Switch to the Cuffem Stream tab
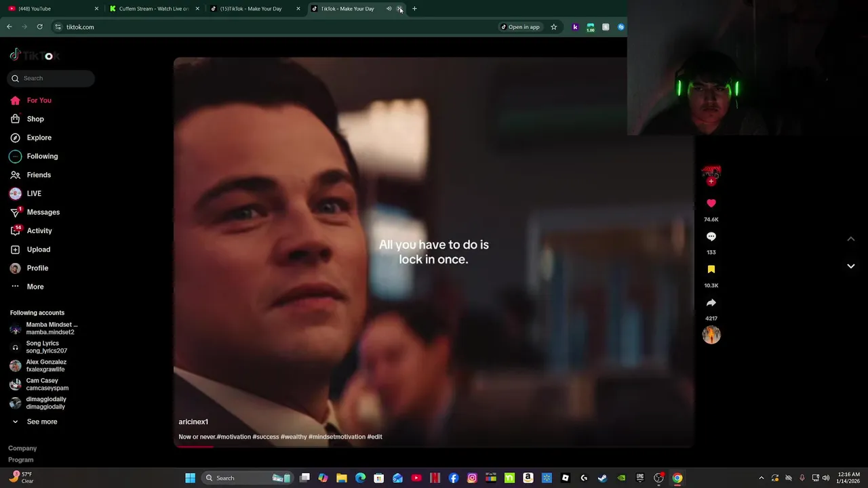Image resolution: width=868 pixels, height=488 pixels. point(153,9)
